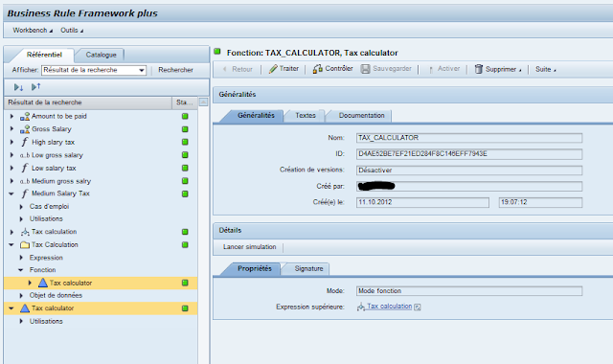Expand the Amount to be paid node
The image size is (613, 364).
[x=11, y=116]
